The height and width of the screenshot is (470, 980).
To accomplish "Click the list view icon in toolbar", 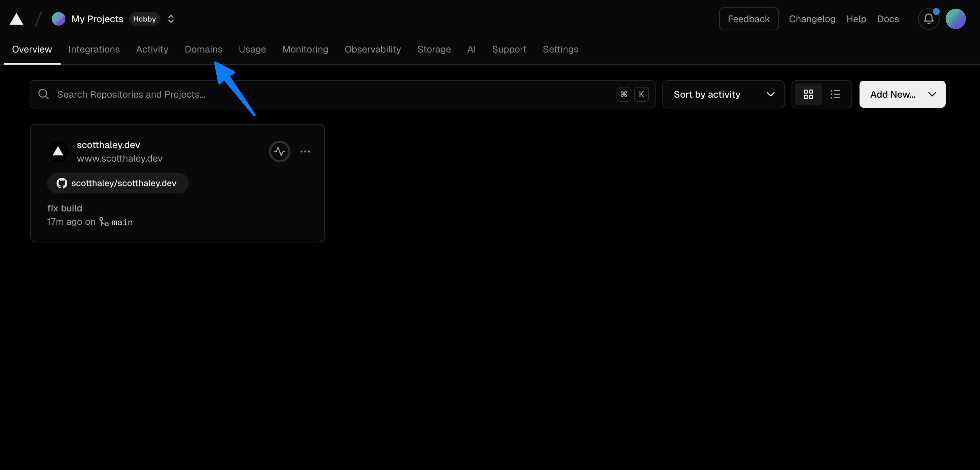I will click(836, 94).
